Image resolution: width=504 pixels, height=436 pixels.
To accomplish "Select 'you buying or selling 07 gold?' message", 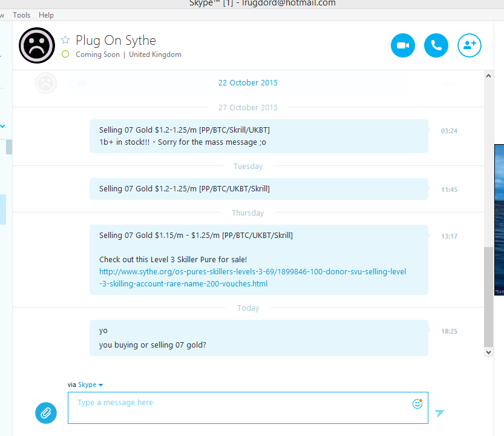I will 152,345.
